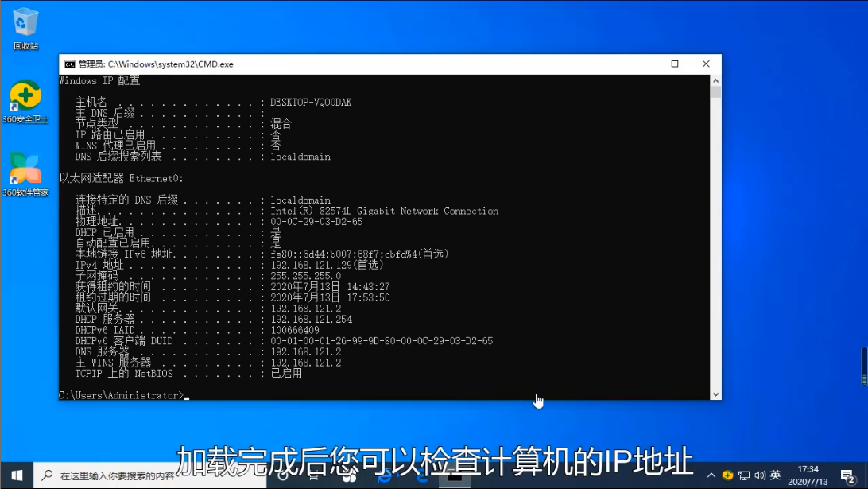
Task: Click the C:\Users\Administrator> prompt line
Action: click(122, 395)
